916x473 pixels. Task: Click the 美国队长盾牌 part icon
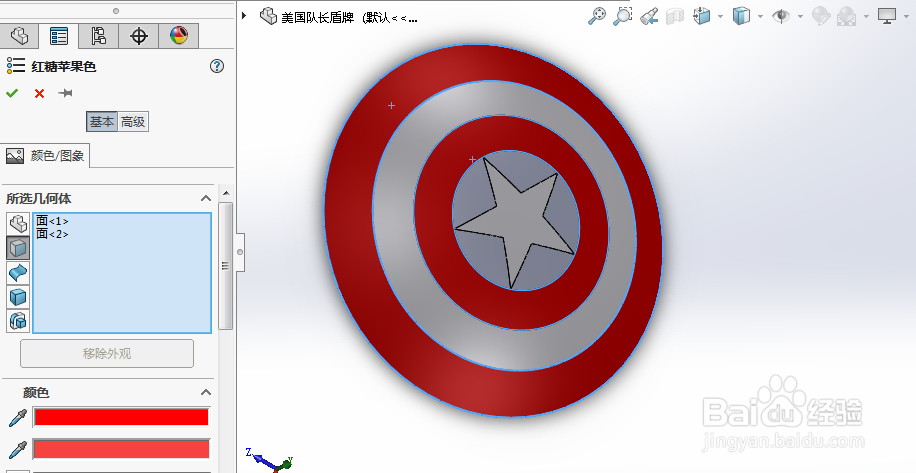(268, 16)
